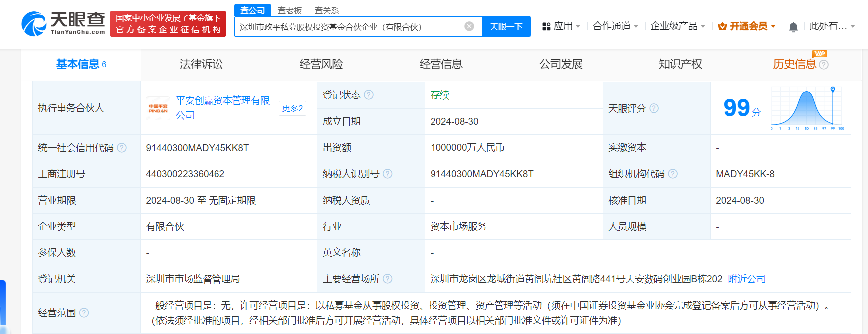Click credit code 91440300MADY45KK8T under 统一社会信用代码

point(198,148)
